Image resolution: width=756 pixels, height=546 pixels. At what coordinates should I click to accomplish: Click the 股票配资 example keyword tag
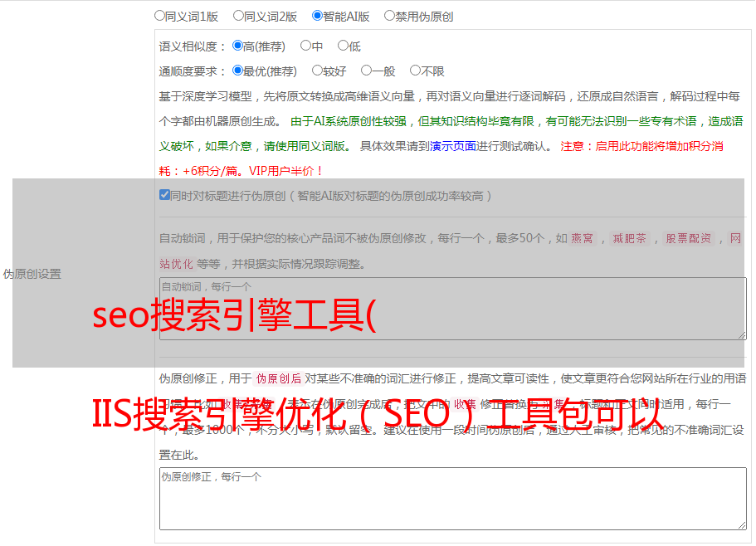[x=688, y=238]
